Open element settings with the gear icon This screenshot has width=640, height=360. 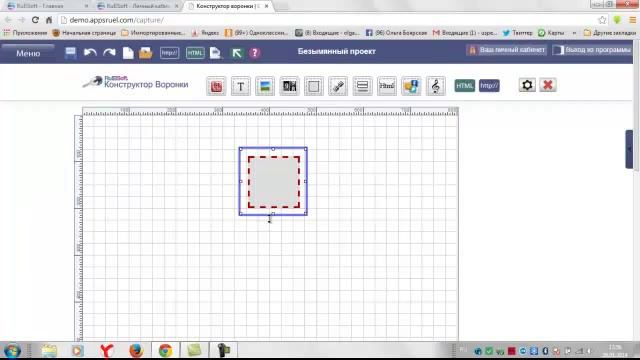[527, 85]
